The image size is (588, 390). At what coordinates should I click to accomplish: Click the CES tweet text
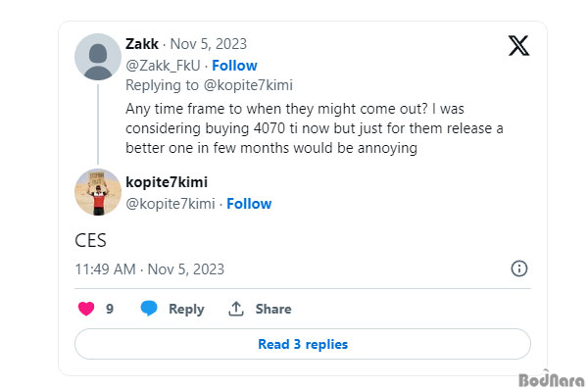90,240
